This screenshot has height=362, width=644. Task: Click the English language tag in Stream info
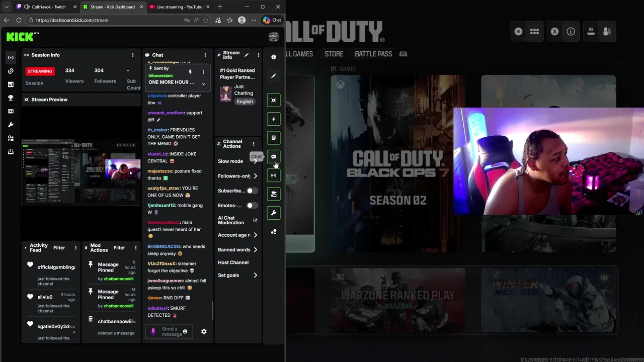tap(245, 102)
